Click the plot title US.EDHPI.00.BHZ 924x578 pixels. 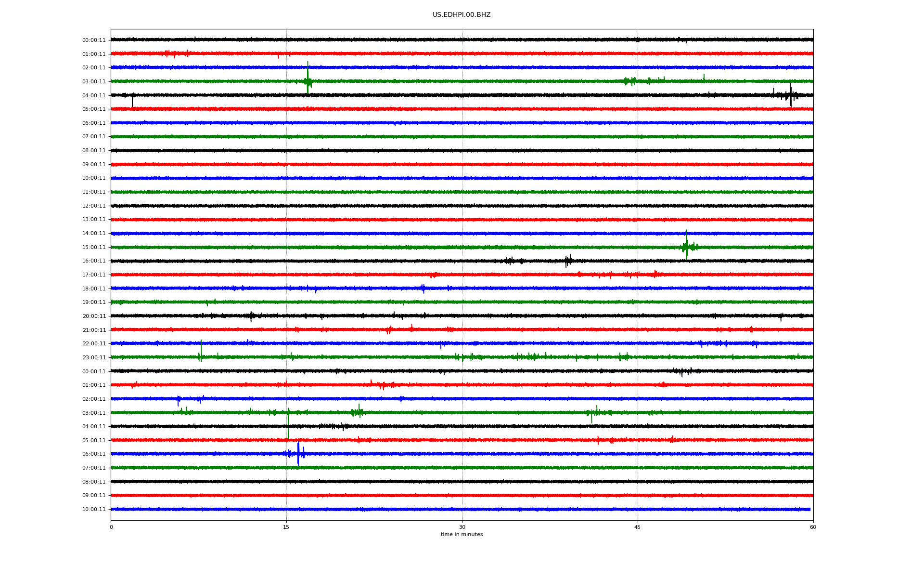pos(462,15)
